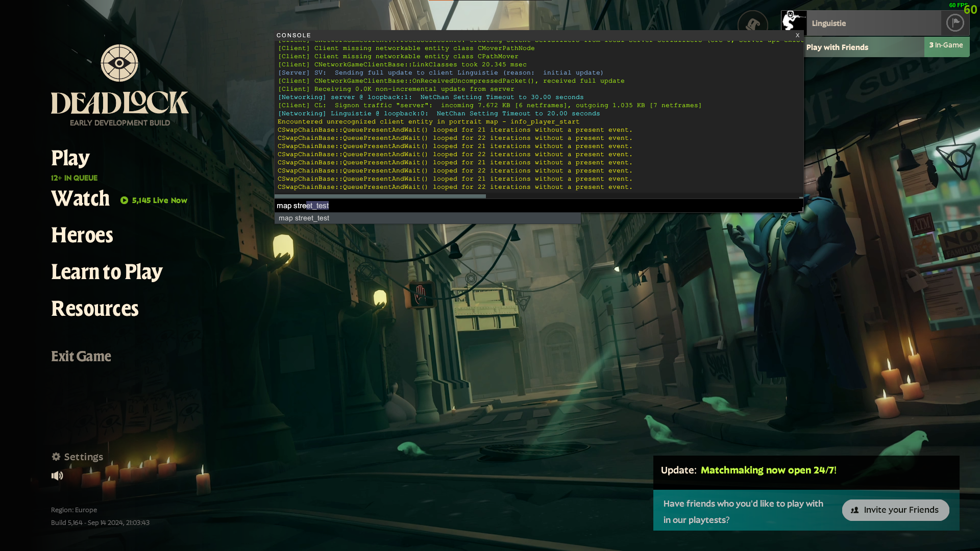
Task: Click the Deadlock eye emblem logo
Action: [119, 63]
